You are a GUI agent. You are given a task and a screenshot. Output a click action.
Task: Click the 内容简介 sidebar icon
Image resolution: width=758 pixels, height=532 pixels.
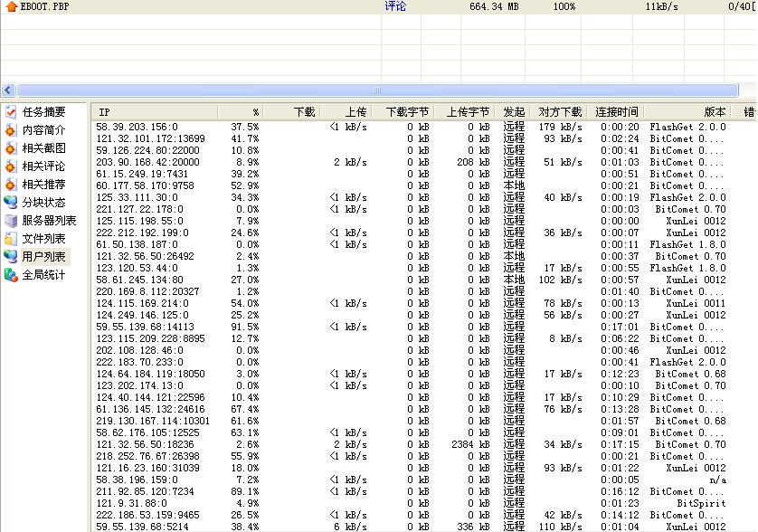tap(11, 130)
